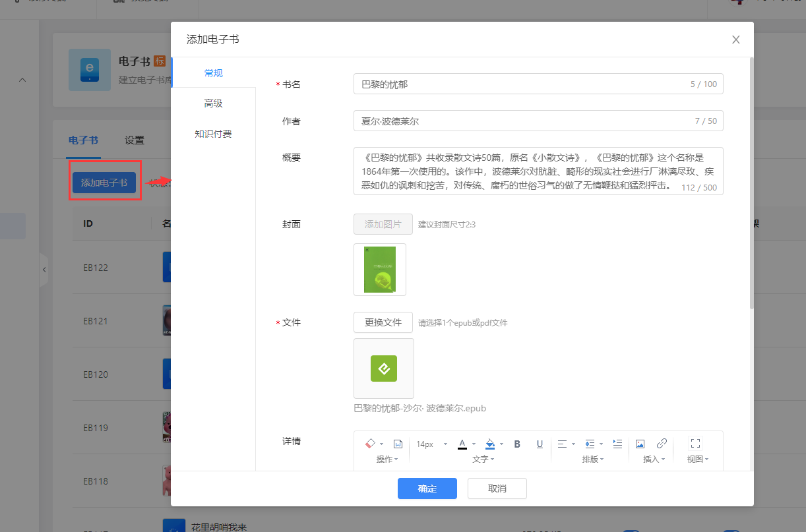Select the 电子书 tab in background page
This screenshot has height=532, width=806.
pos(83,140)
